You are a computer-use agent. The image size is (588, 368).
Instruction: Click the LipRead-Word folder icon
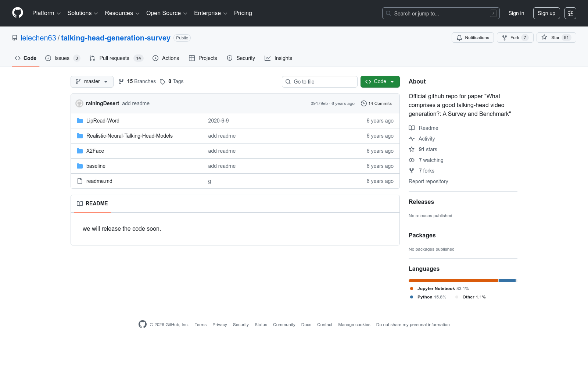pos(80,121)
